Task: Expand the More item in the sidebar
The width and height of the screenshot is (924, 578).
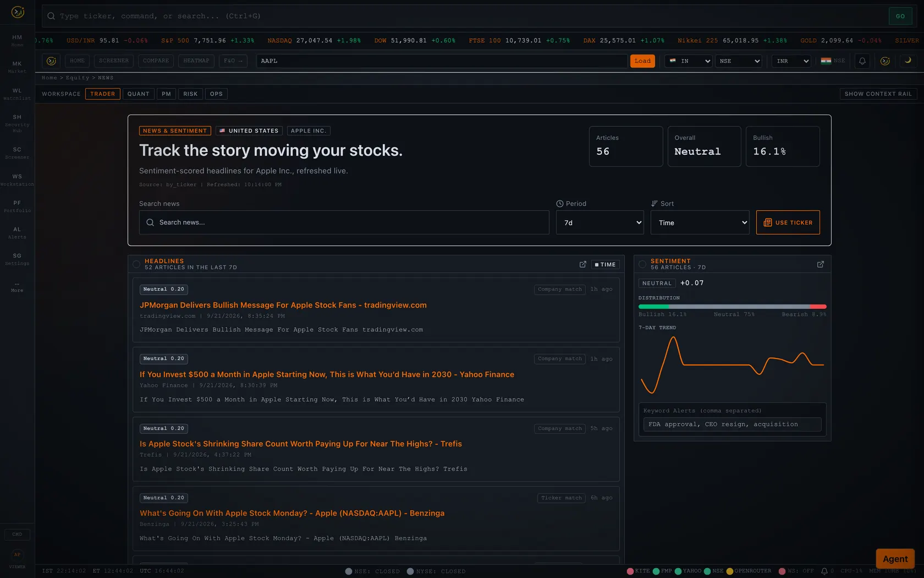Action: coord(17,287)
